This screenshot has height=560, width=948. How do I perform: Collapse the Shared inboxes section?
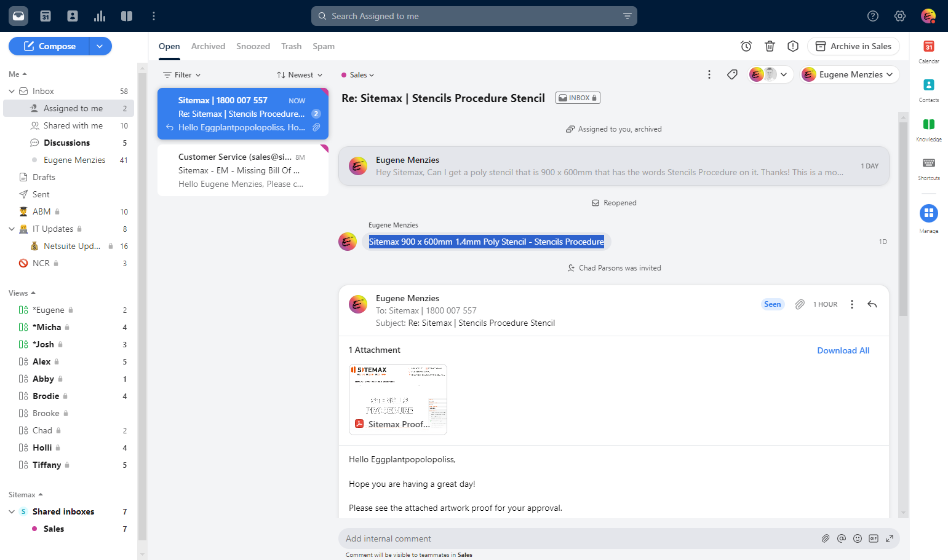(12, 511)
